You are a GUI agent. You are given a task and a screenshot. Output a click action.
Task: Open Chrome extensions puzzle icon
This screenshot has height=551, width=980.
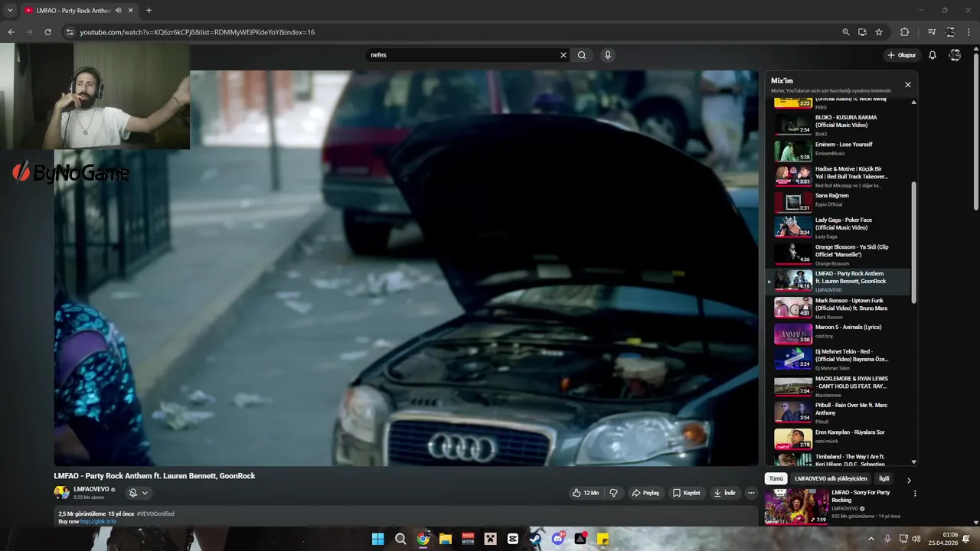point(905,32)
